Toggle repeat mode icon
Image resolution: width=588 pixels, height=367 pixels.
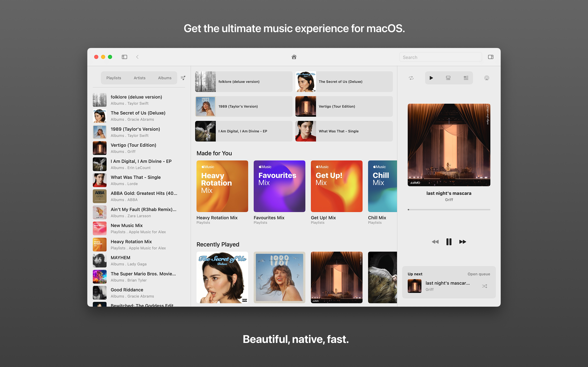pyautogui.click(x=411, y=78)
